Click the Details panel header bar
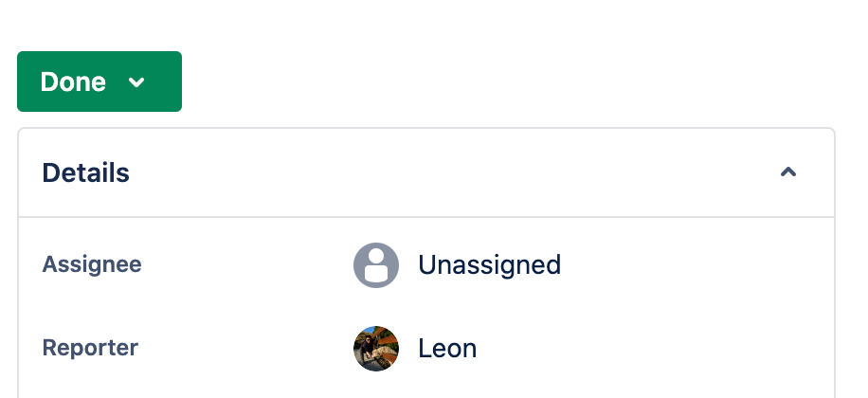This screenshot has width=868, height=398. [426, 173]
